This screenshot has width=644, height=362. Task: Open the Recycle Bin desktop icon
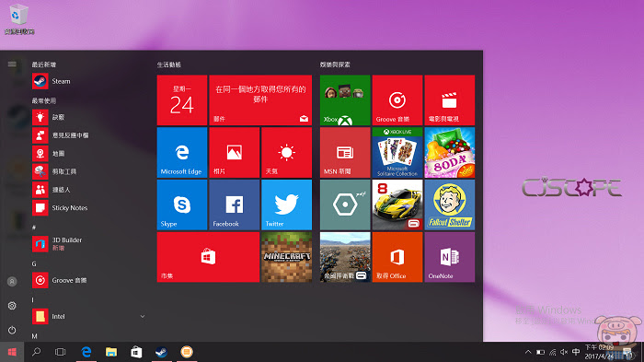tap(19, 19)
